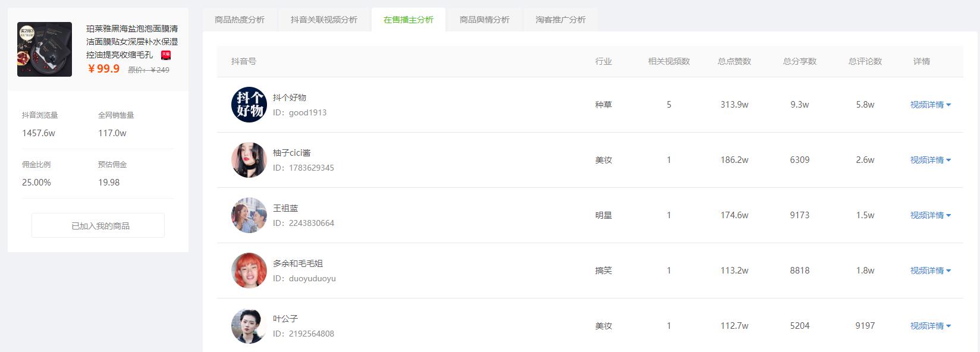Switch to the 商品热度分析 tab
The height and width of the screenshot is (352, 980).
[240, 20]
